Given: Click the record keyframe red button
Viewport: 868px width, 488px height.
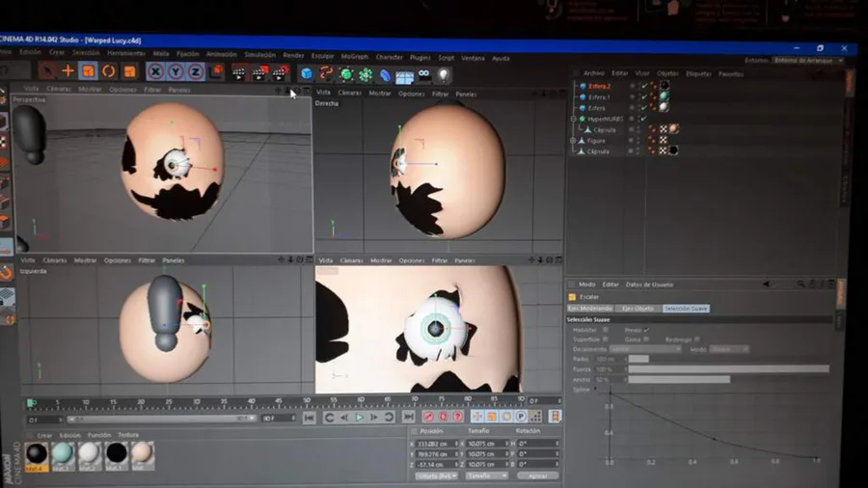Looking at the screenshot, I should click(427, 417).
